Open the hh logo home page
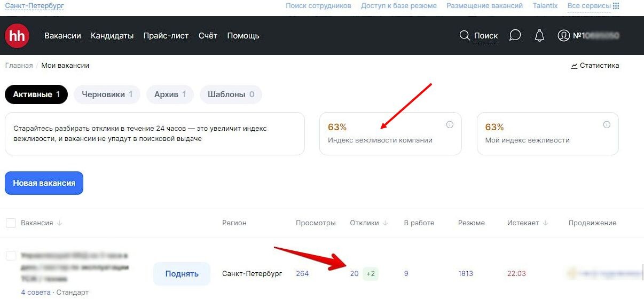 [x=17, y=36]
